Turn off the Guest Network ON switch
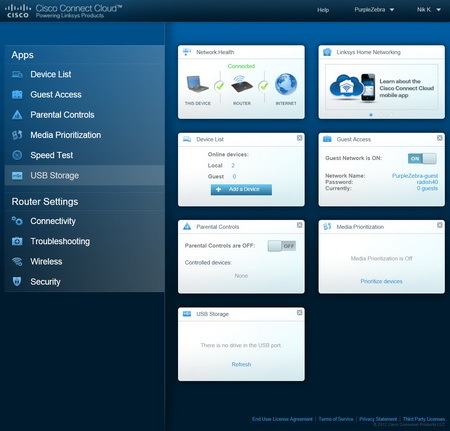This screenshot has width=450, height=431. 422,158
